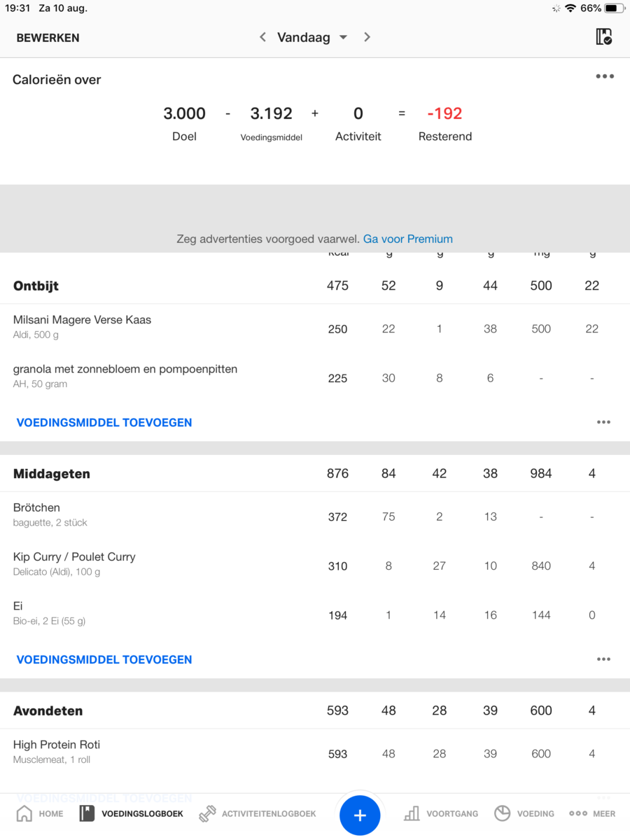Open options for Calorieën over card
The width and height of the screenshot is (630, 840).
(605, 76)
